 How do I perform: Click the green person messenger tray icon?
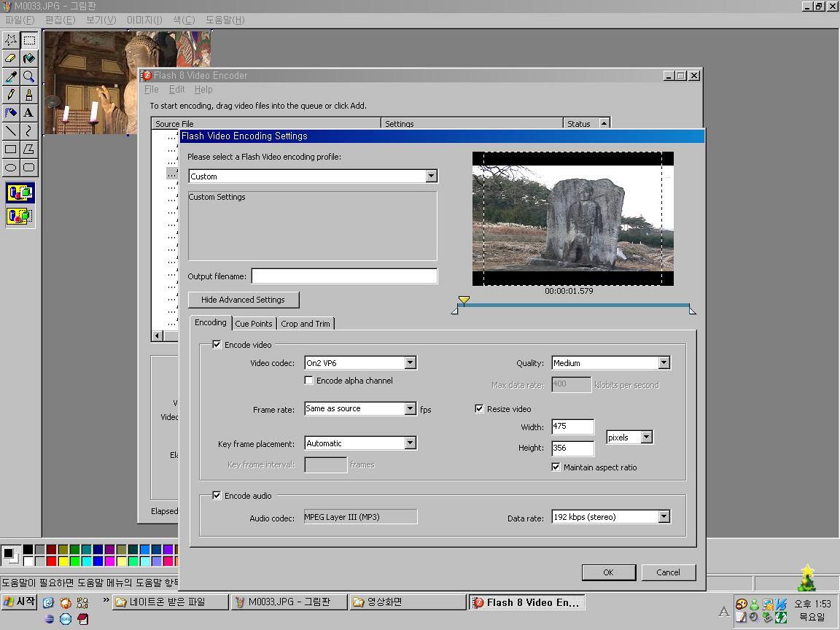754,604
